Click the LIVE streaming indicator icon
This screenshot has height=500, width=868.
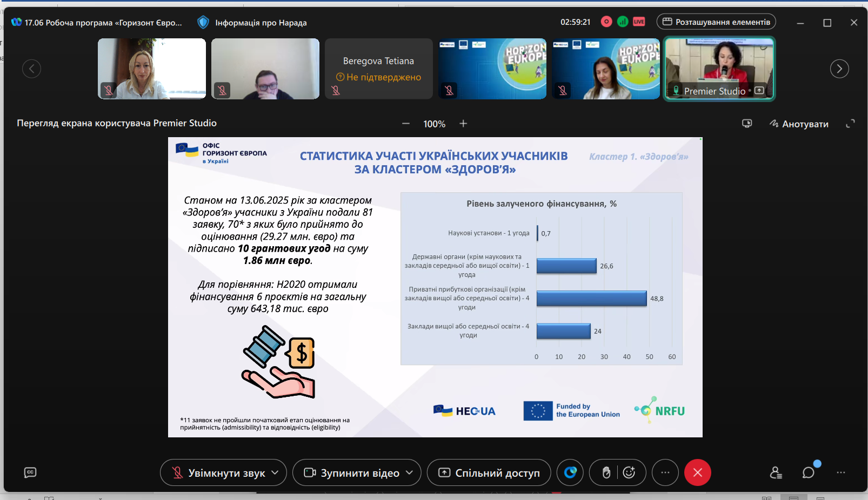point(639,22)
